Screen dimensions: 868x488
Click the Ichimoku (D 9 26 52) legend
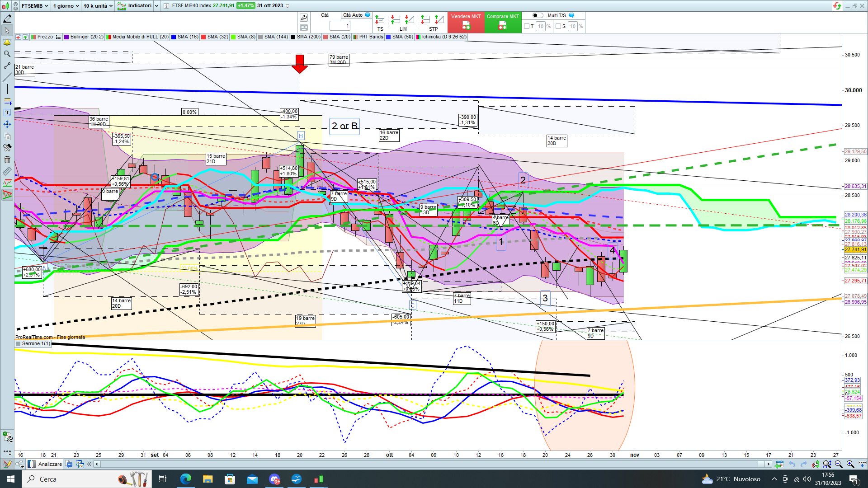pyautogui.click(x=441, y=37)
